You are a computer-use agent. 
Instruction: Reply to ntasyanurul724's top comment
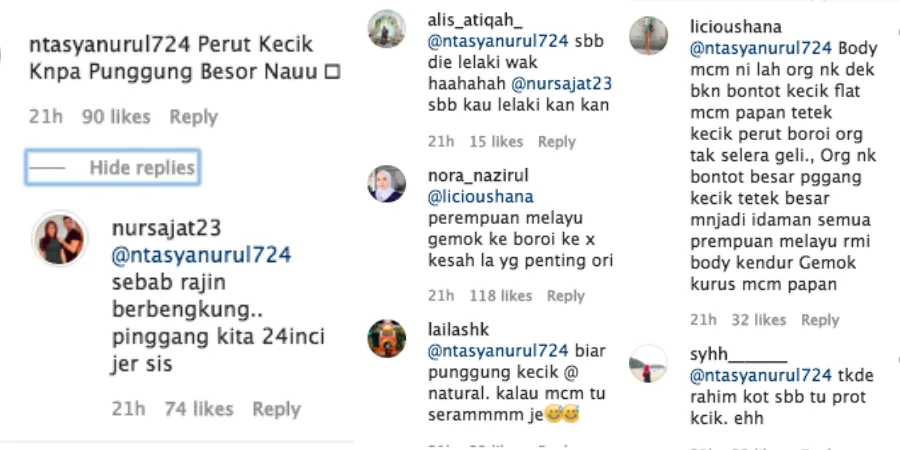[x=193, y=117]
